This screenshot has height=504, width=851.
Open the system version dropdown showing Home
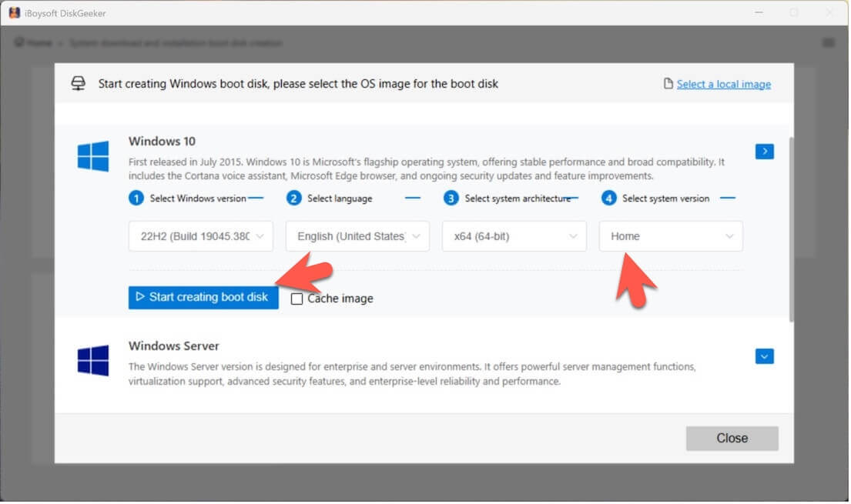coord(671,236)
